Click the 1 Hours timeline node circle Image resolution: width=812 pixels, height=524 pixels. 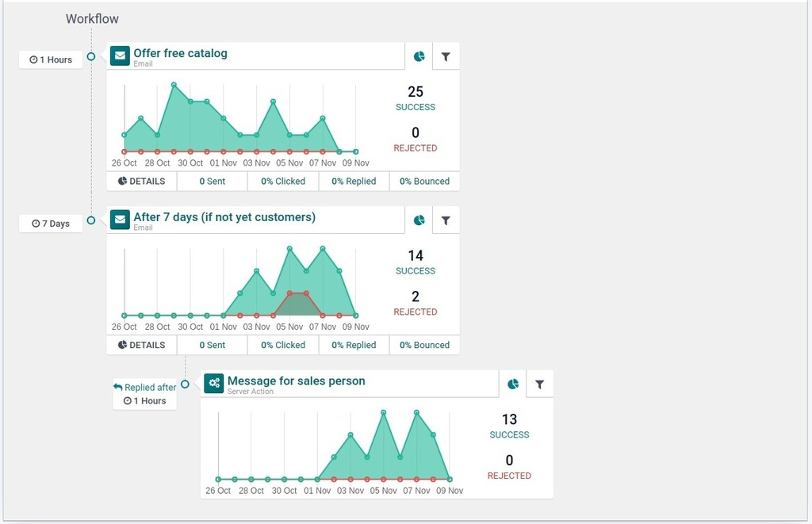click(91, 56)
